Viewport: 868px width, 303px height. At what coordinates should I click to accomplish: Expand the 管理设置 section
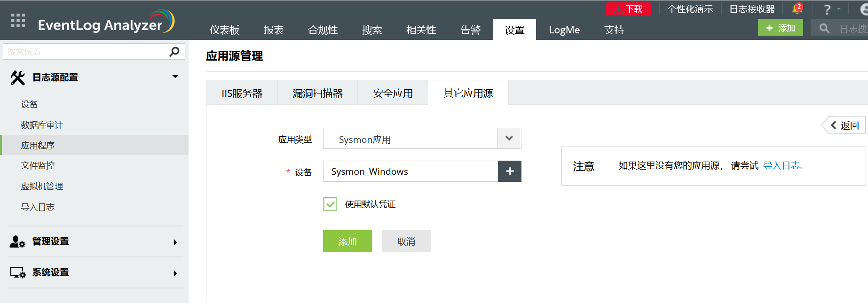[175, 242]
